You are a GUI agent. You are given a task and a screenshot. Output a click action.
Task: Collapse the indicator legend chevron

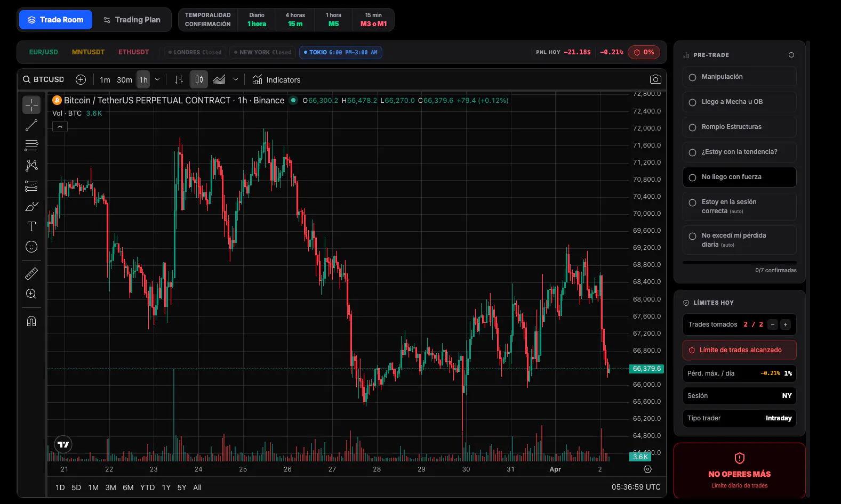point(60,127)
